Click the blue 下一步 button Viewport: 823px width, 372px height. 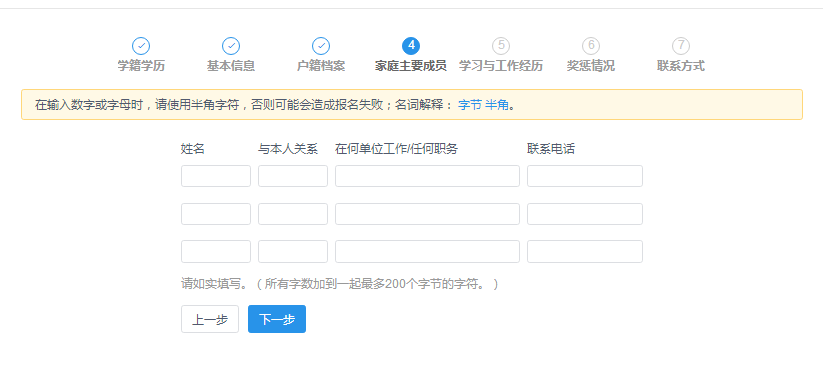[x=277, y=319]
